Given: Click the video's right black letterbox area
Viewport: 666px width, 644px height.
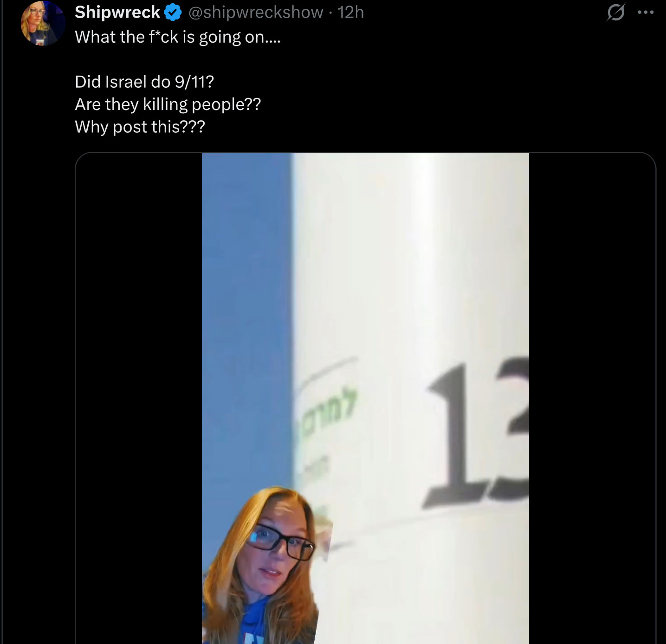Looking at the screenshot, I should [592, 395].
